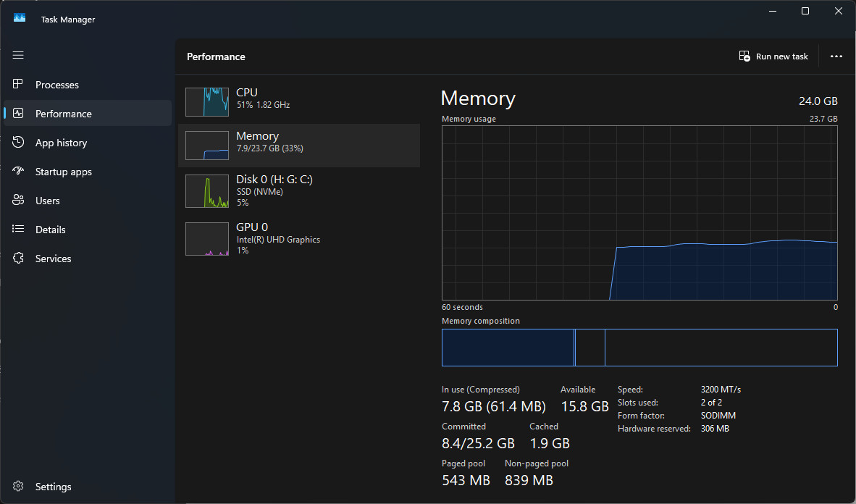856x504 pixels.
Task: Open Task Manager Settings label
Action: pos(53,487)
